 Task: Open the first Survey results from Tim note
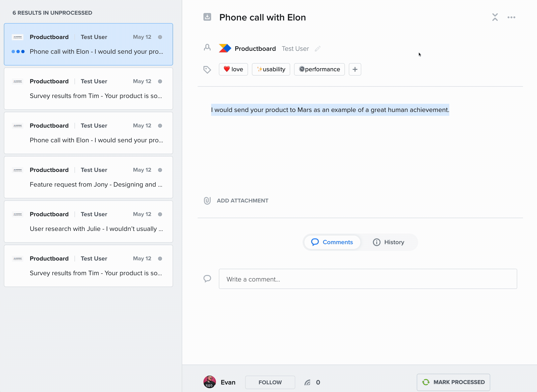(88, 89)
